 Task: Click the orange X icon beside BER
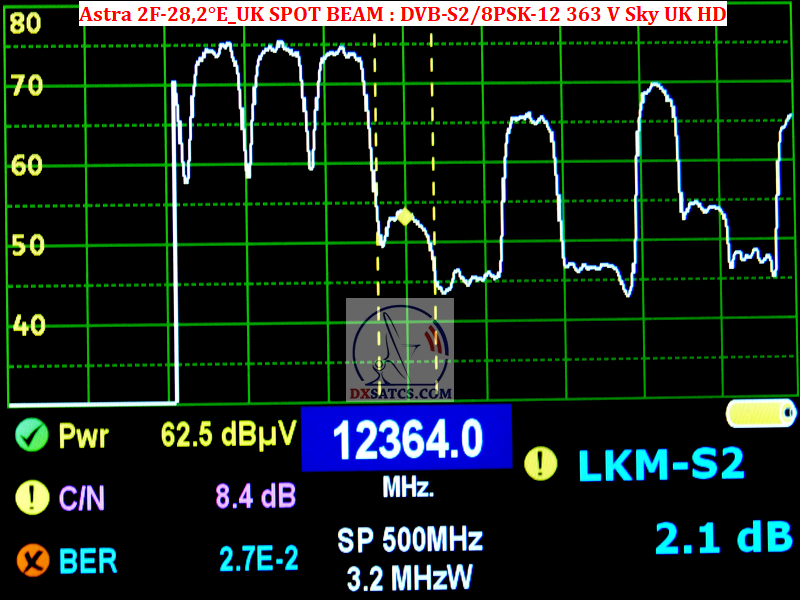coord(33,559)
